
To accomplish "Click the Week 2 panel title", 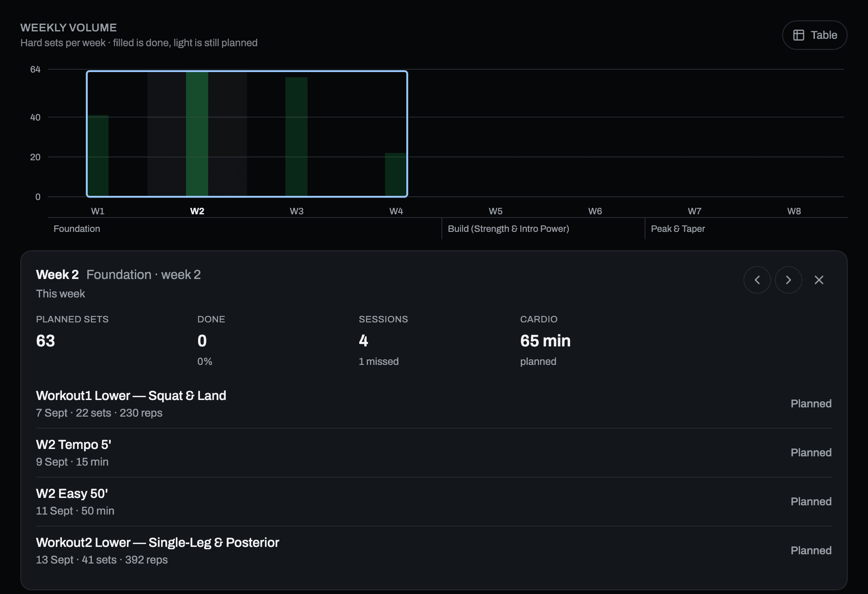I will tap(57, 275).
